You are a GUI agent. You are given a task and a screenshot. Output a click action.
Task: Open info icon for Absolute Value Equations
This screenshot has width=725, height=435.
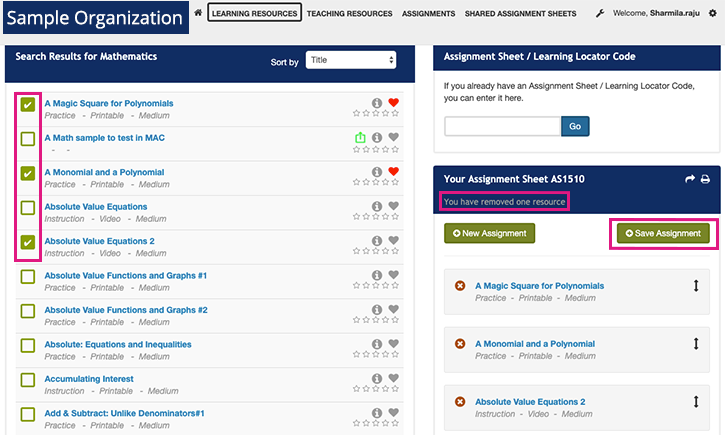tap(377, 207)
